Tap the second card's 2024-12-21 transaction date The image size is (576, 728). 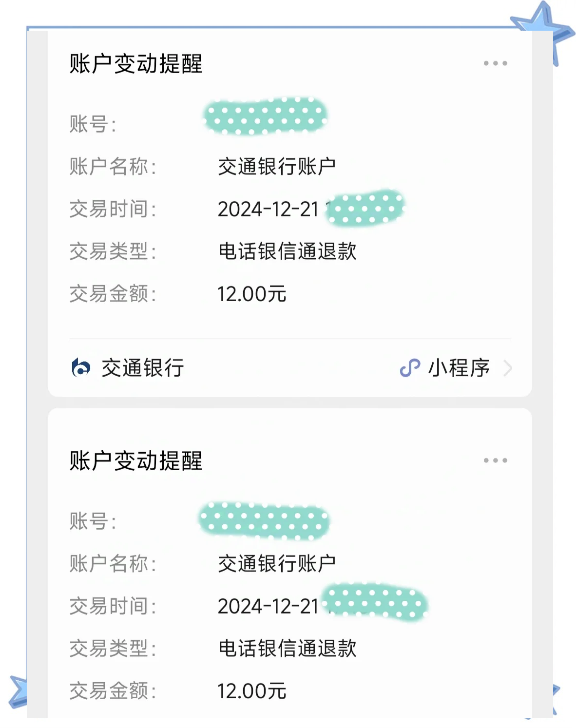[268, 607]
